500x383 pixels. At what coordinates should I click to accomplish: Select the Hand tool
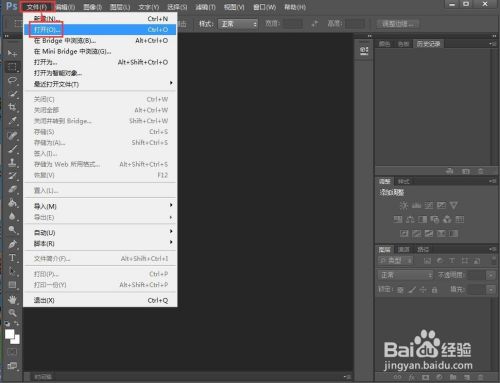click(12, 299)
